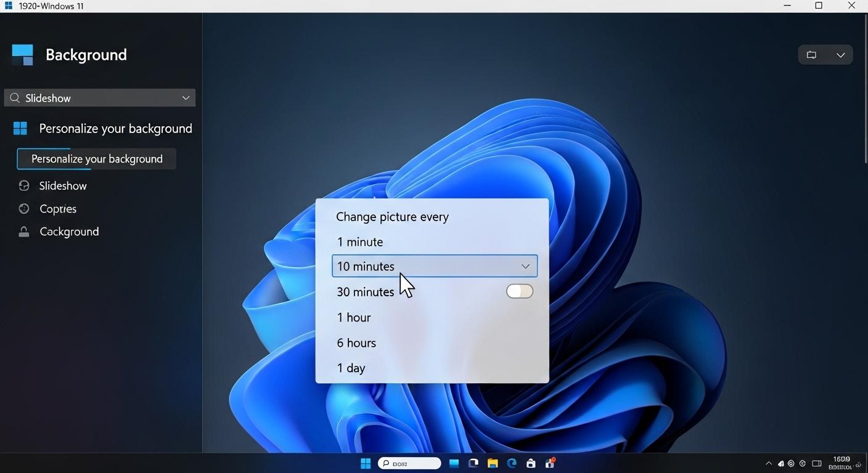Click the Windows logo beside Personalize your background
The height and width of the screenshot is (473, 868).
[x=20, y=127]
